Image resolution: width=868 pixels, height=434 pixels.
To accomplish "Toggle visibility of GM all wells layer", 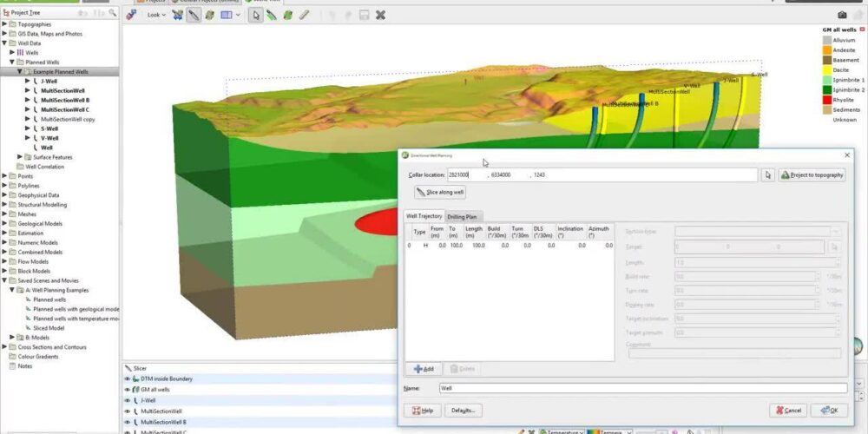I will tap(128, 390).
